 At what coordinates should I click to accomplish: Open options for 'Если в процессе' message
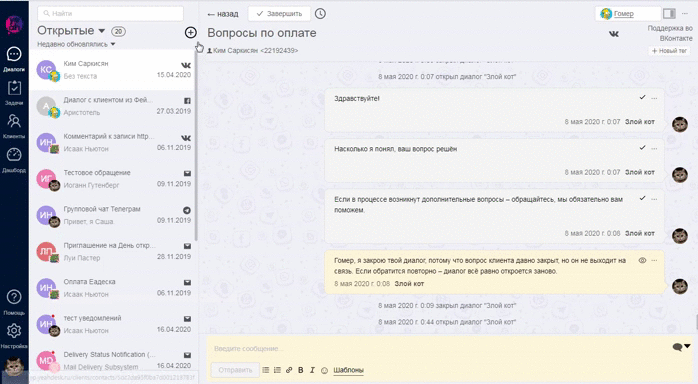click(x=654, y=199)
